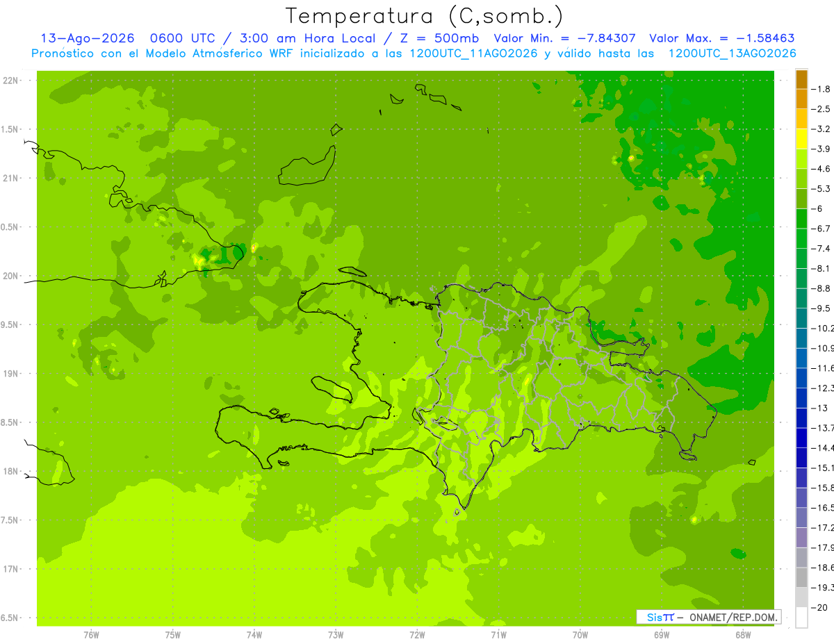Click the "70W" longitude axis label
Image resolution: width=834 pixels, height=644 pixels.
pos(580,635)
